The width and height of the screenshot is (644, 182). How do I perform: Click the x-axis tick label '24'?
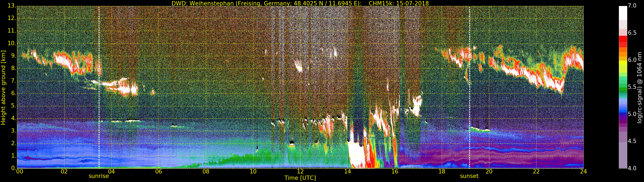tap(583, 172)
